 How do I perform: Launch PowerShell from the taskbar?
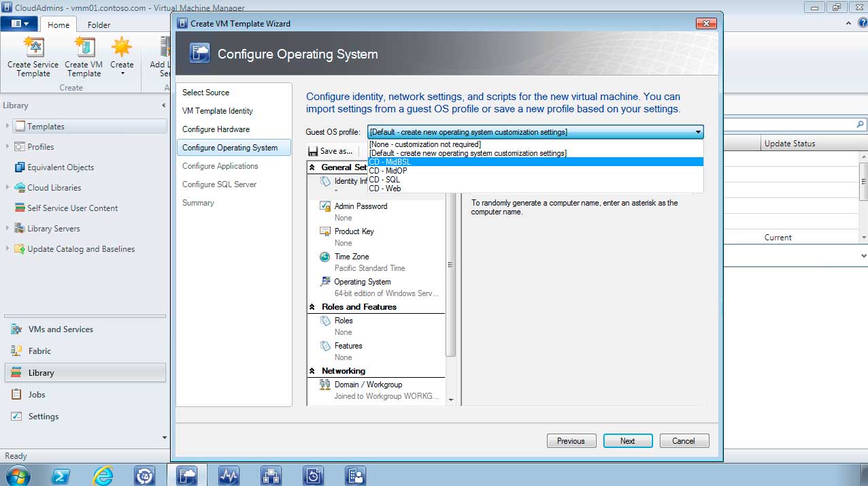(x=61, y=475)
